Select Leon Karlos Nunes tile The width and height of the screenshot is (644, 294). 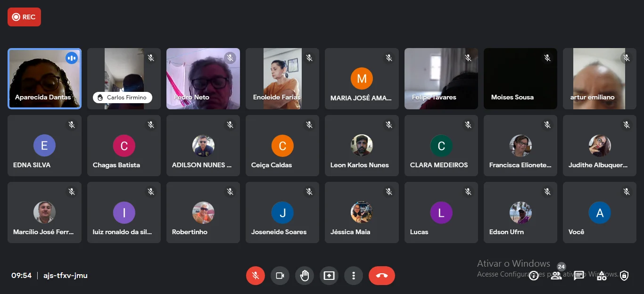coord(362,146)
